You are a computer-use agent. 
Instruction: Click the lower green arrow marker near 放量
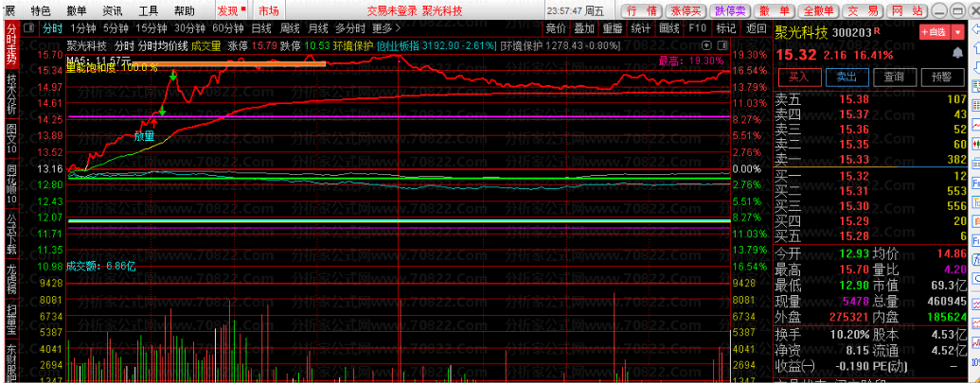pos(161,112)
